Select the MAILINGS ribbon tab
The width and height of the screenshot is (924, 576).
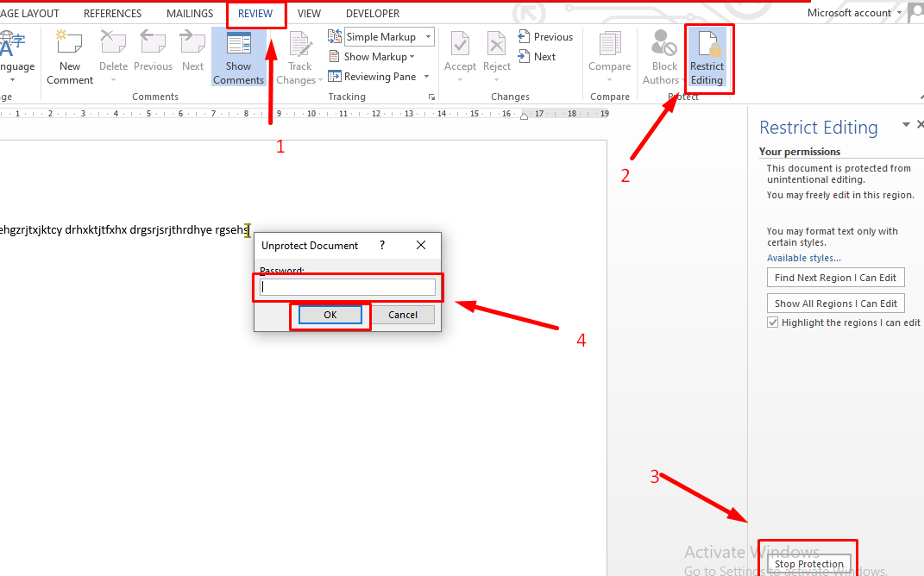pyautogui.click(x=189, y=13)
